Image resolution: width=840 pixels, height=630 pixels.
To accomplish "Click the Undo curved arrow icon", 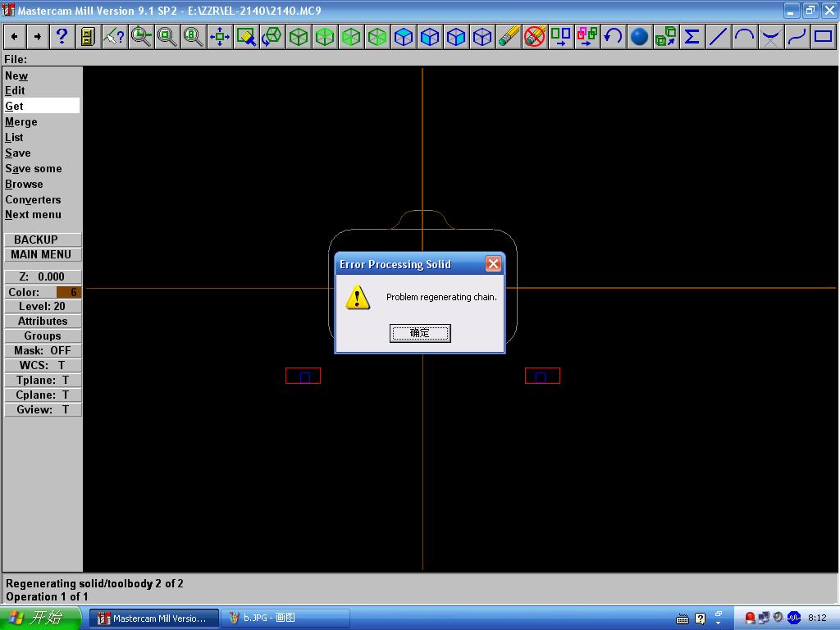I will [x=613, y=37].
